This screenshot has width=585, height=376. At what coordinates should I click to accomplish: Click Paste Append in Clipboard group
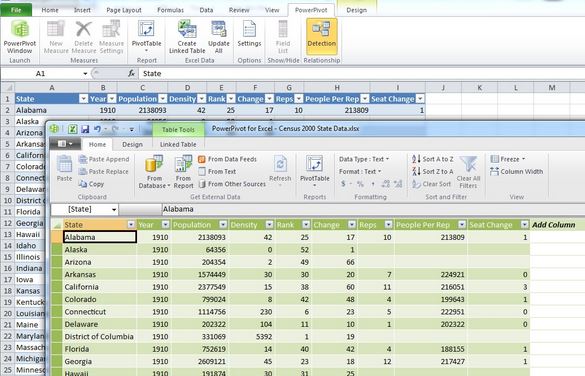coord(104,159)
